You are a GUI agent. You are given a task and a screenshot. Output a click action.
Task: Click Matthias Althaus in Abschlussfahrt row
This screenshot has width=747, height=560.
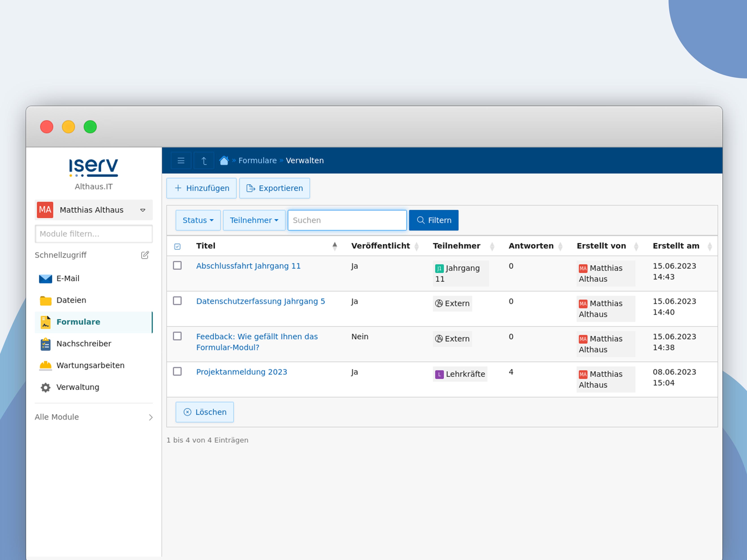[606, 274]
